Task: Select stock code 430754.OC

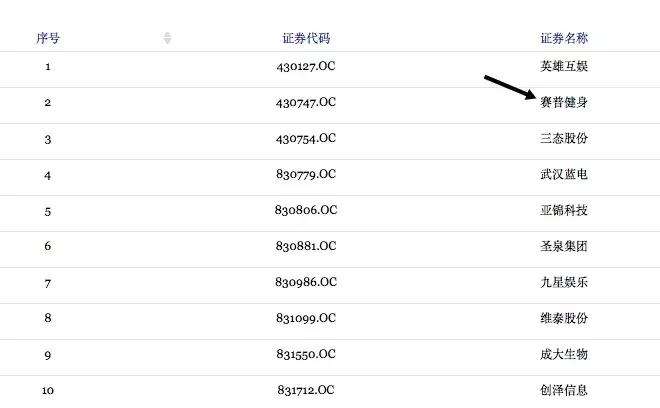Action: click(x=306, y=138)
